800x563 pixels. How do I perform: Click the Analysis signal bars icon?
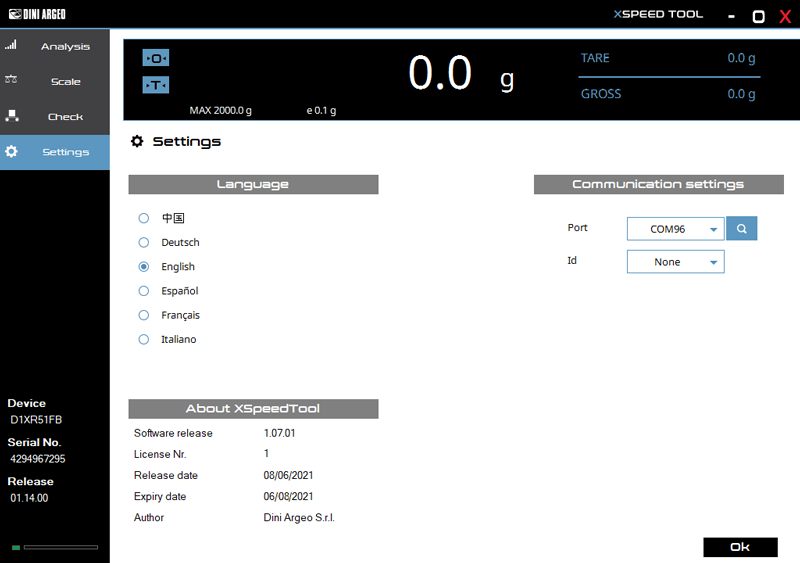tap(11, 46)
